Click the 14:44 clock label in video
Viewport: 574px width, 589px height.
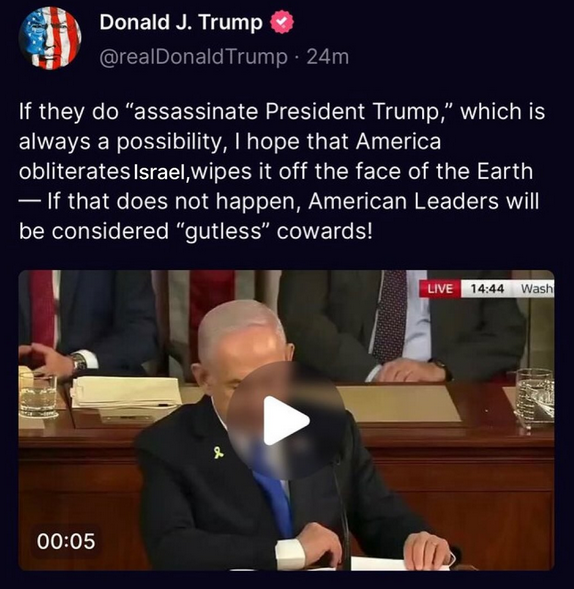[x=487, y=288]
